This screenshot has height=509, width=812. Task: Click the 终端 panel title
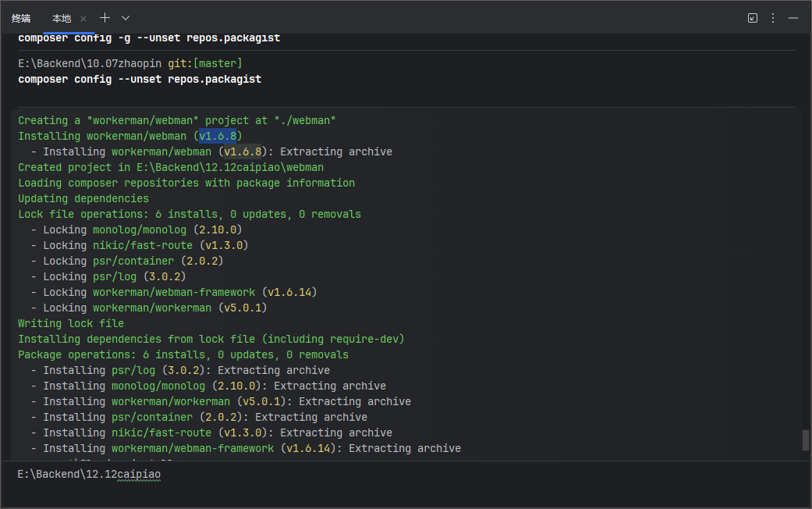[x=21, y=19]
